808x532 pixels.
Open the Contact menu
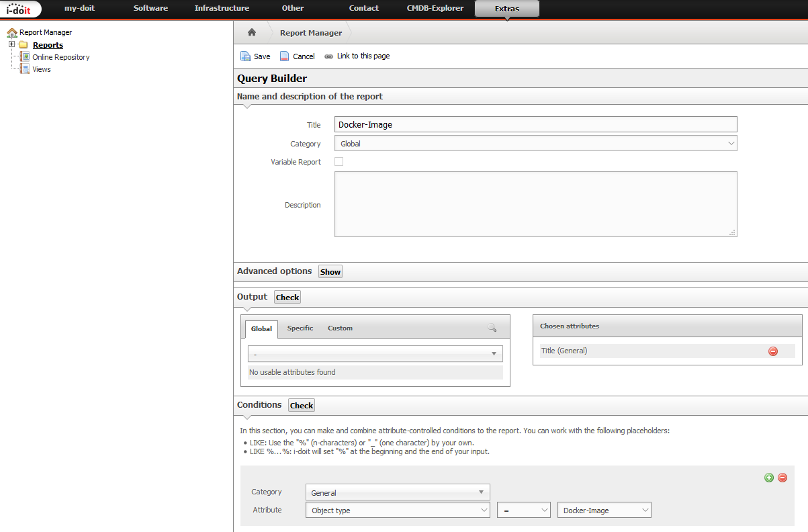(364, 8)
